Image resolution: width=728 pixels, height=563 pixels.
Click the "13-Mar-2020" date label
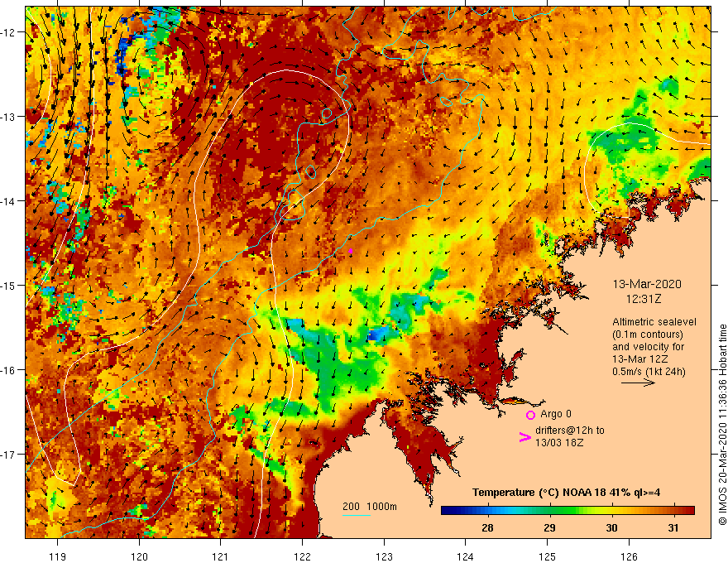647,284
